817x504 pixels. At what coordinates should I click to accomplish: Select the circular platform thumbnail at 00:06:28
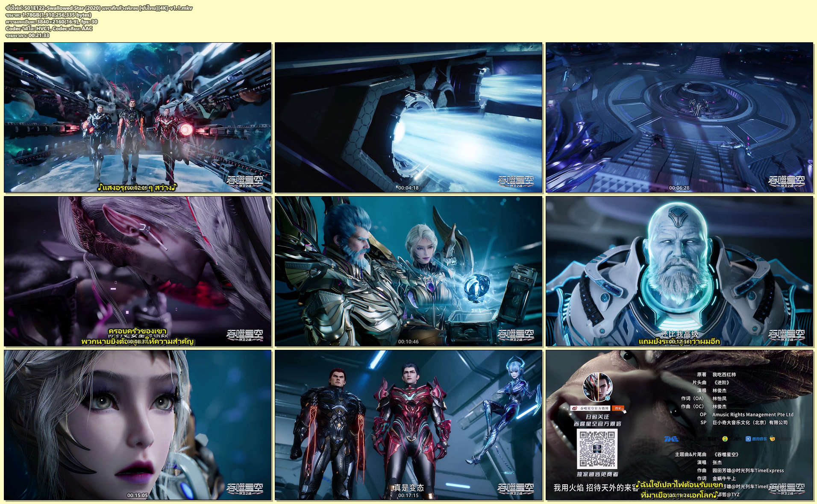point(679,117)
